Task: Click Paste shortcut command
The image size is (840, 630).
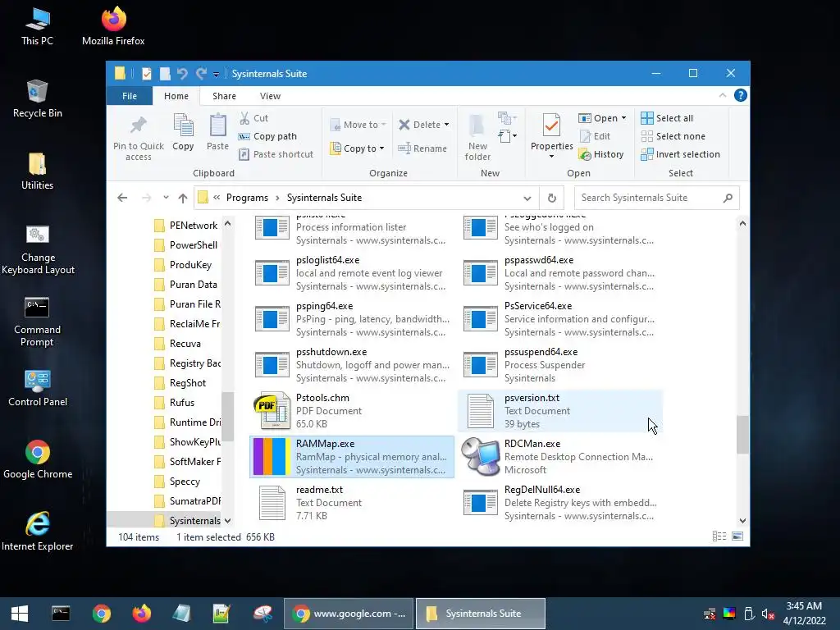Action: [x=276, y=154]
